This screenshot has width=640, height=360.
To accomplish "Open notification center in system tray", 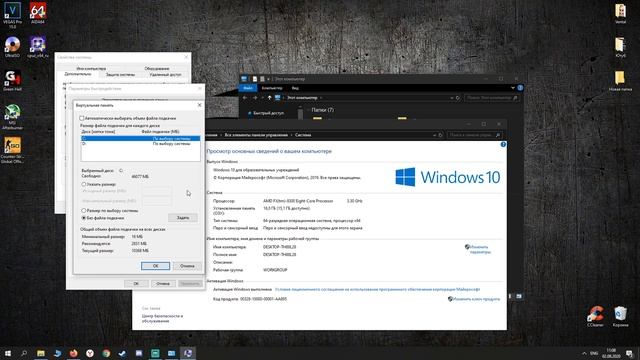I will coord(630,353).
